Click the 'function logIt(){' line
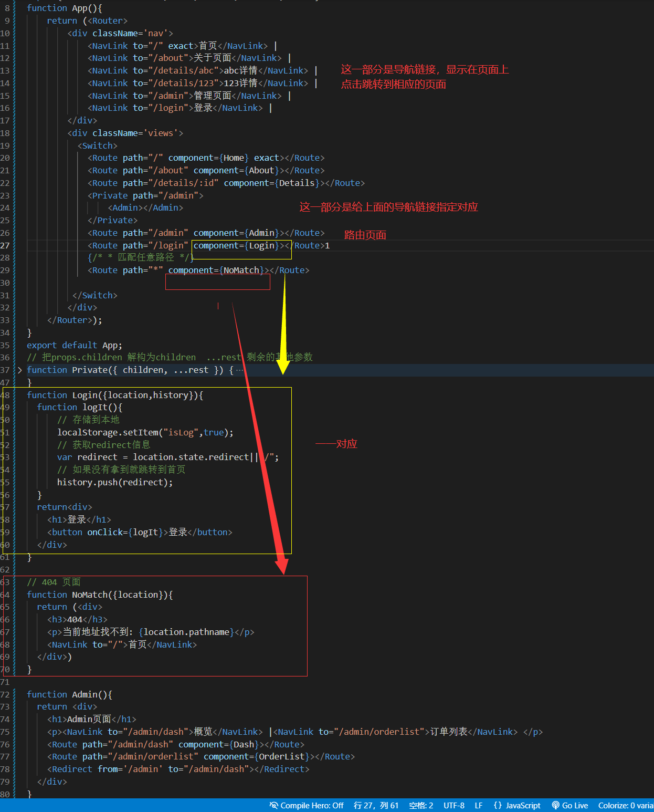 pos(80,407)
